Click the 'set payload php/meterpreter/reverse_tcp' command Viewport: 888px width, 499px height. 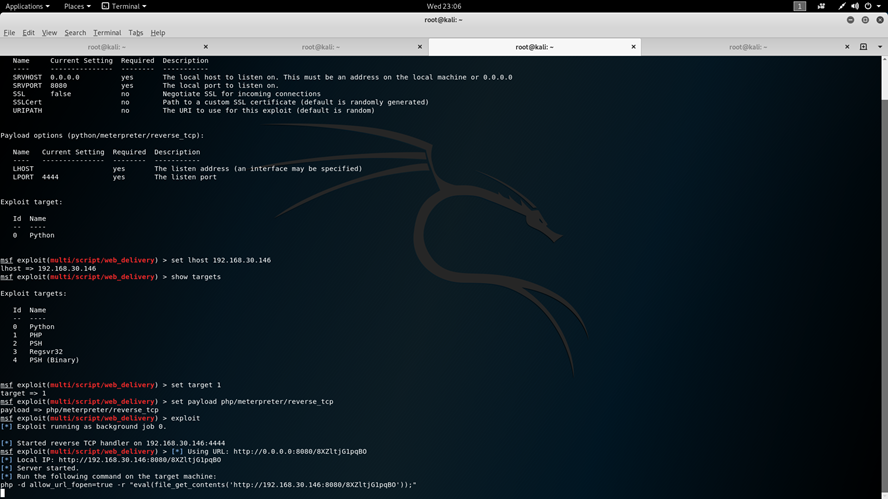252,402
